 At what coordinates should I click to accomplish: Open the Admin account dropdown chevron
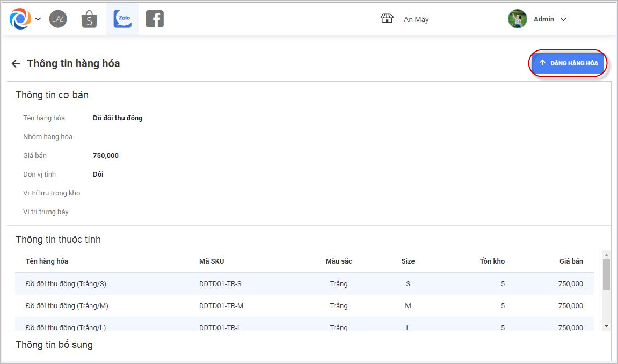pyautogui.click(x=563, y=19)
